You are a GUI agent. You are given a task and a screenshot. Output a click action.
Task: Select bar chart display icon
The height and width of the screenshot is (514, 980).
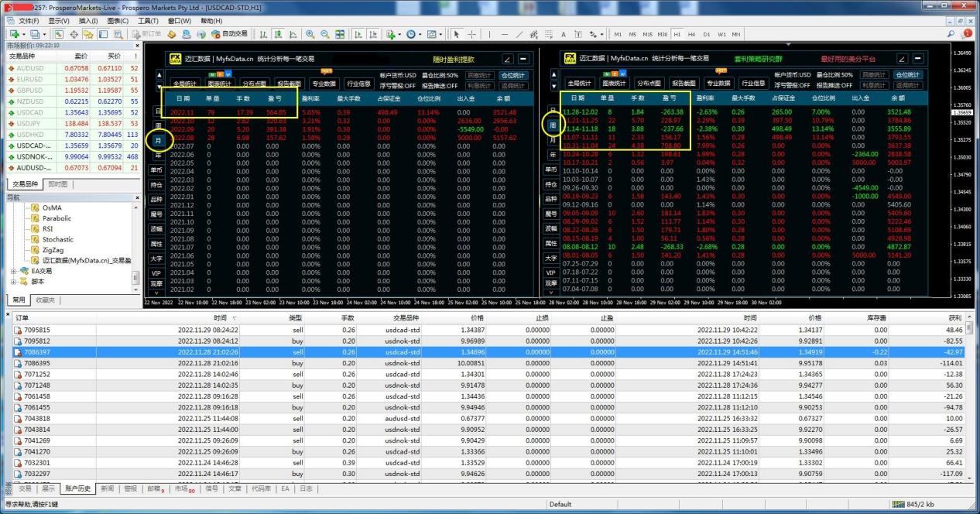[263, 34]
